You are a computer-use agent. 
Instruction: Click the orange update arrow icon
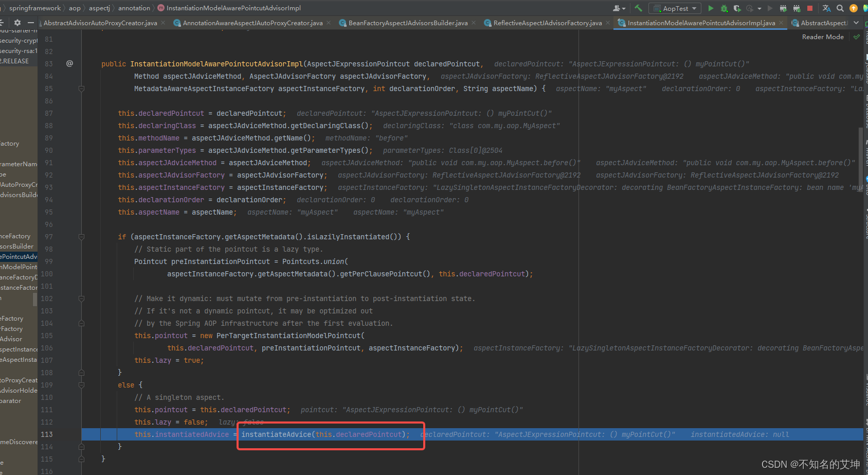coord(854,8)
